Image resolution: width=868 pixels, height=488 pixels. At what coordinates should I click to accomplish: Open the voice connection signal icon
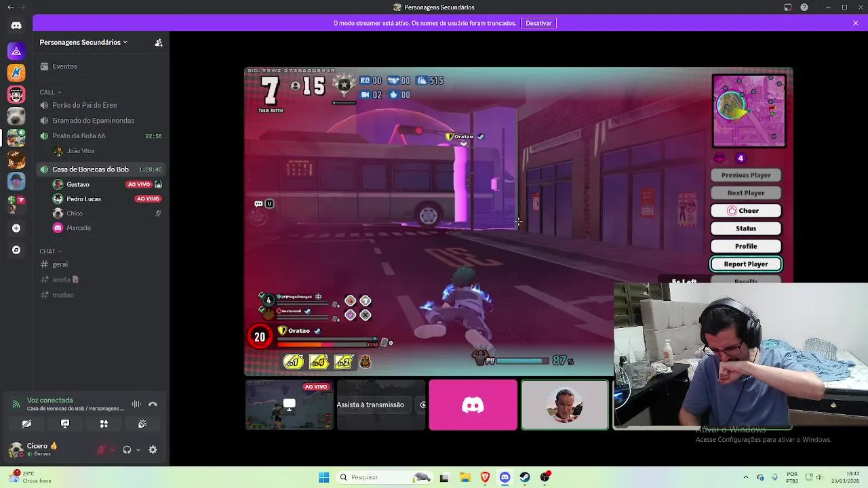pyautogui.click(x=16, y=404)
